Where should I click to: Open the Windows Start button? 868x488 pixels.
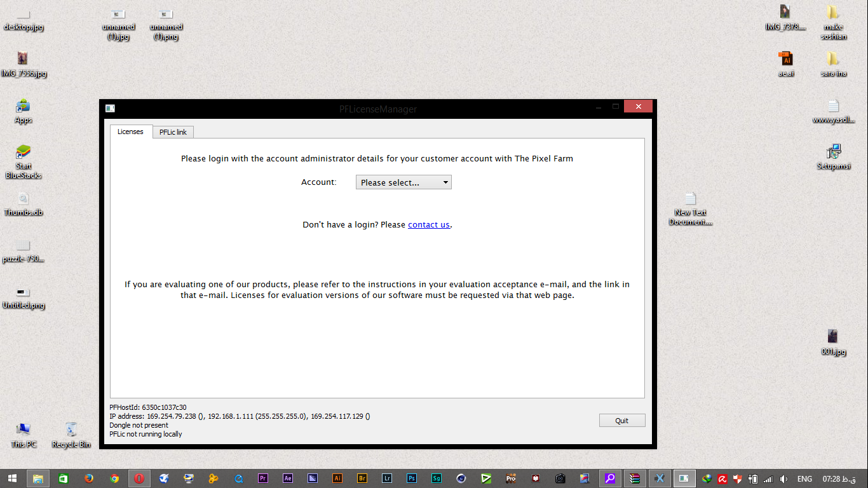pos(12,478)
